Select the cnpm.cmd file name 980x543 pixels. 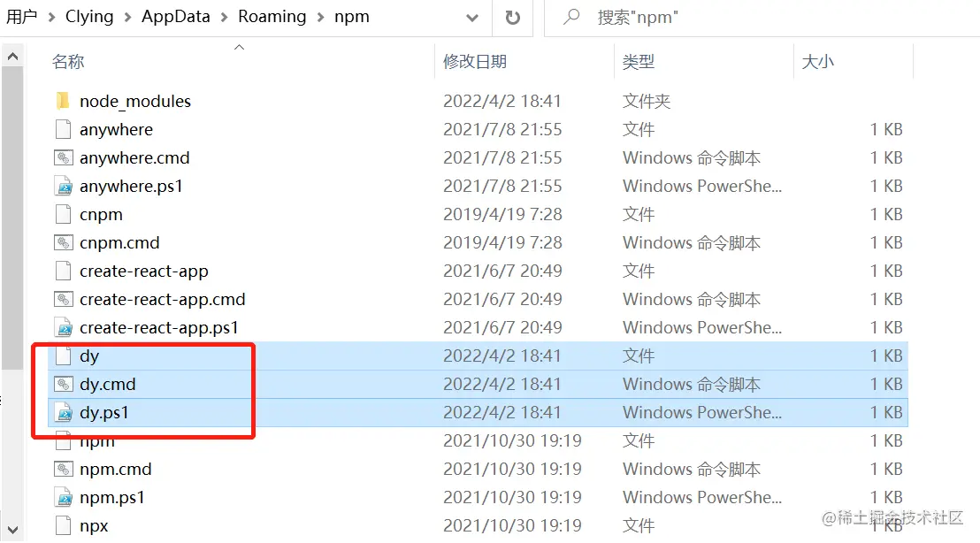(119, 242)
